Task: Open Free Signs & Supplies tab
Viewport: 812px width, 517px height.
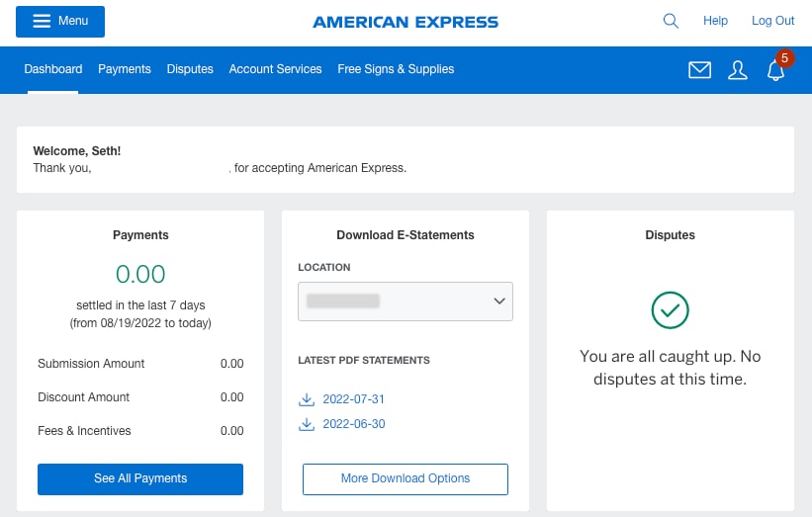Action: click(x=396, y=69)
